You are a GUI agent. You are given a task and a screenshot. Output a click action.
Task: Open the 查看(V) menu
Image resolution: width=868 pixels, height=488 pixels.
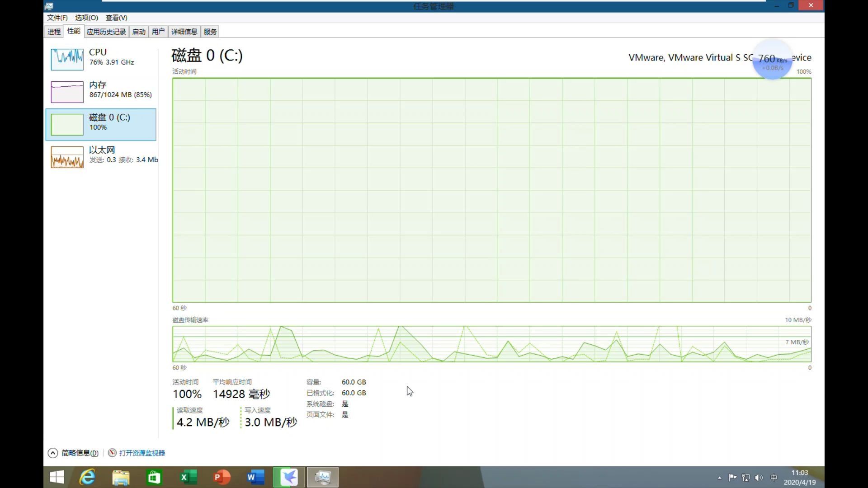pyautogui.click(x=116, y=18)
